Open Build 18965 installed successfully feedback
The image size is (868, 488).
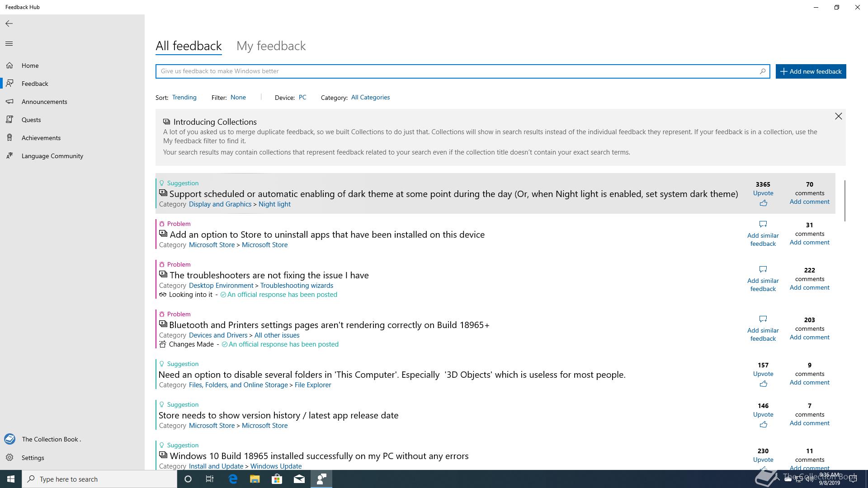pos(319,456)
